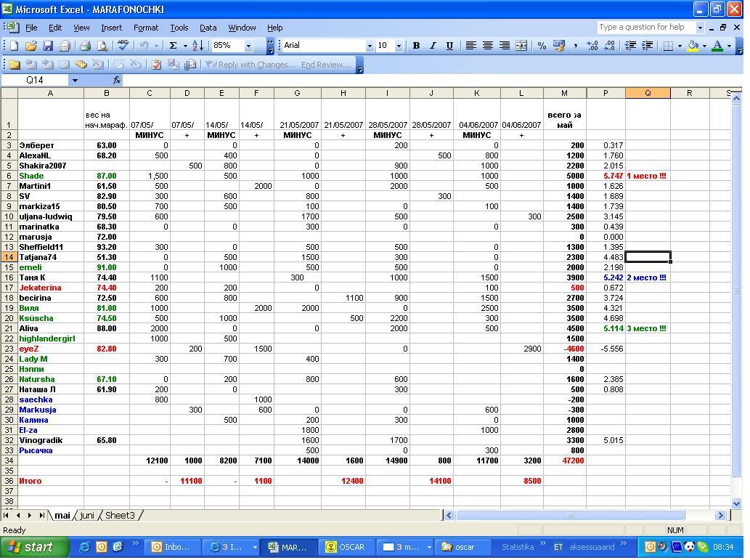Expand the Fill Color palette arrow
This screenshot has width=750, height=560.
tap(704, 46)
